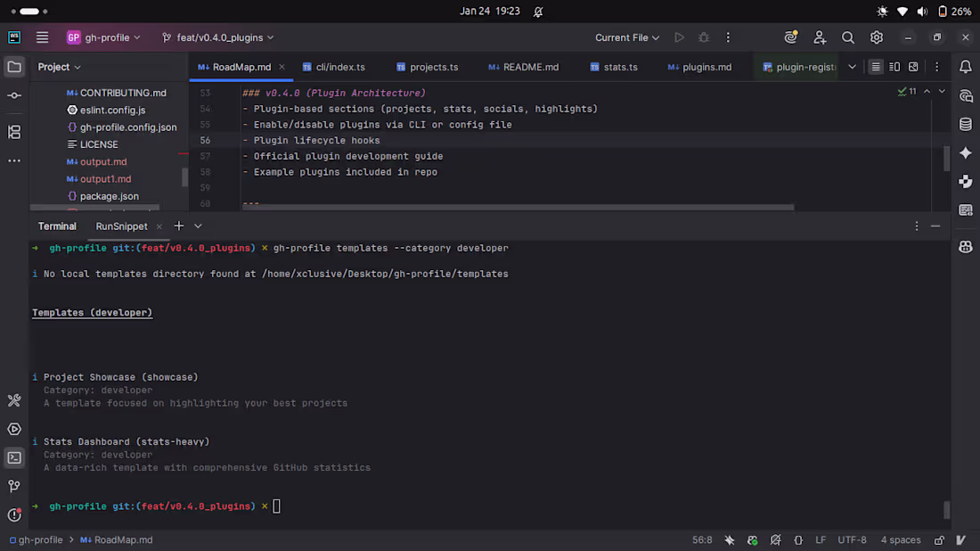Open the Terminal tool window icon
980x551 pixels.
(x=14, y=457)
